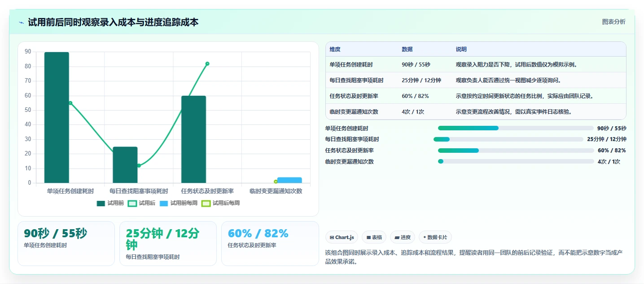Viewport: 644px width, 284px height.
Task: Select the Chart.js tag chip
Action: 342,237
